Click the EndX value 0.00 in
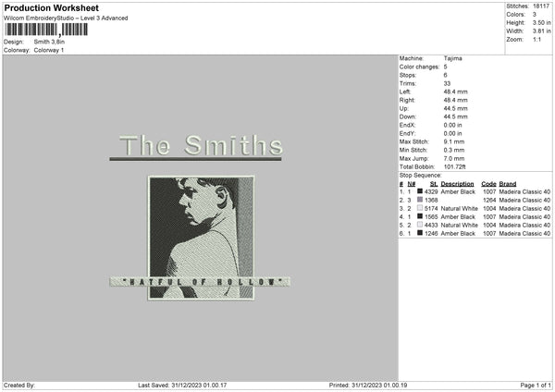This screenshot has height=392, width=555. point(452,125)
